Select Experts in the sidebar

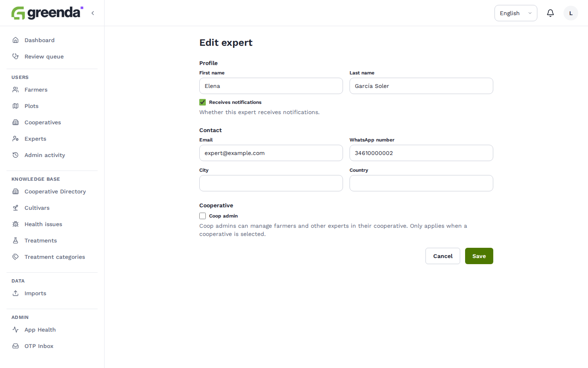click(52, 139)
